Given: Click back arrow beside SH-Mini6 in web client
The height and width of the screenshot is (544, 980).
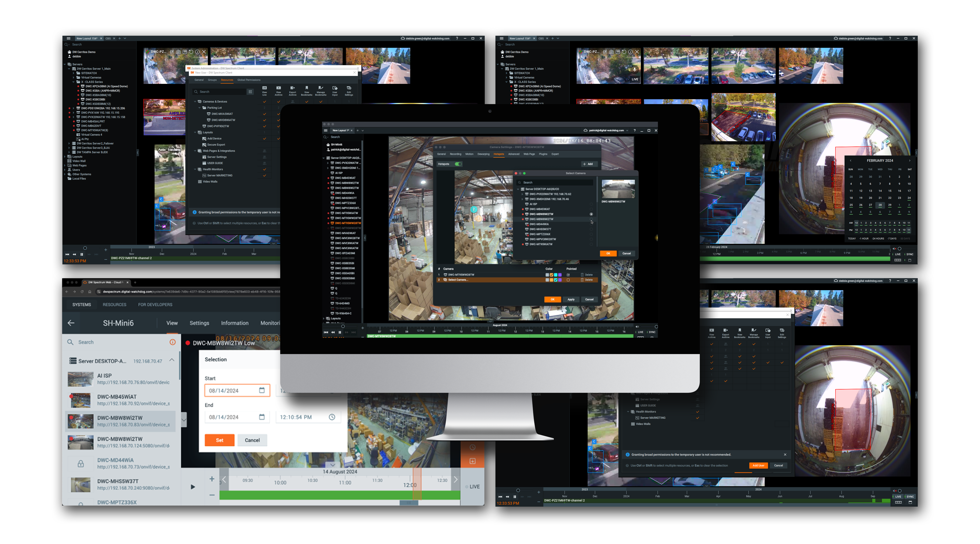Looking at the screenshot, I should (71, 323).
